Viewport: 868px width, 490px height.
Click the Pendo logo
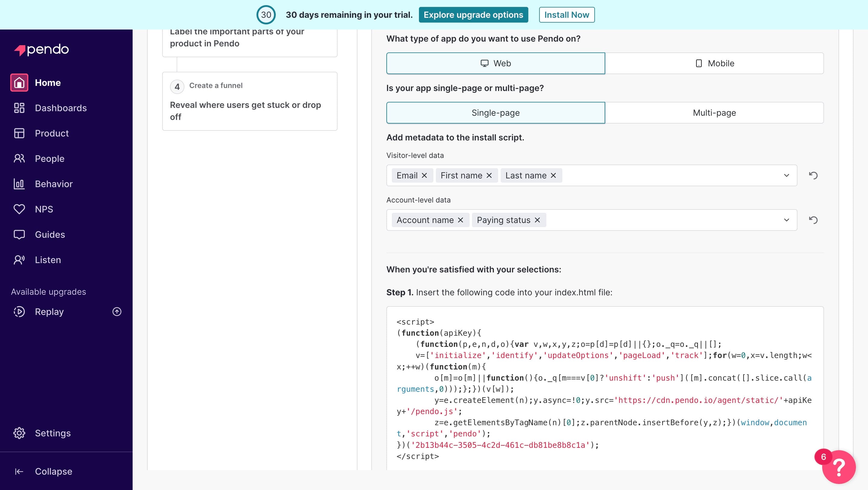coord(42,49)
